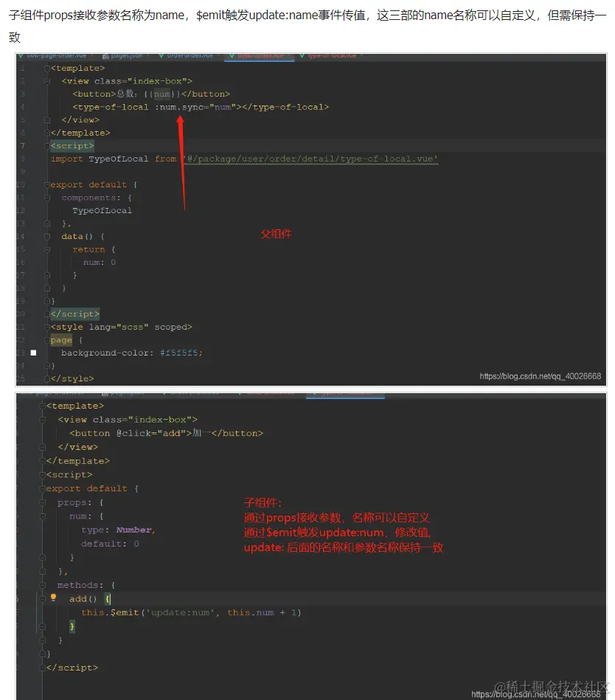Viewport: 615px width, 700px height.
Task: Click the default: 0 line
Action: [x=110, y=544]
